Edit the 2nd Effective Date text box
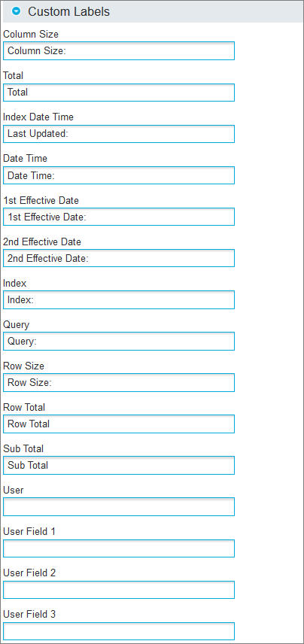304x644 pixels. (x=119, y=258)
